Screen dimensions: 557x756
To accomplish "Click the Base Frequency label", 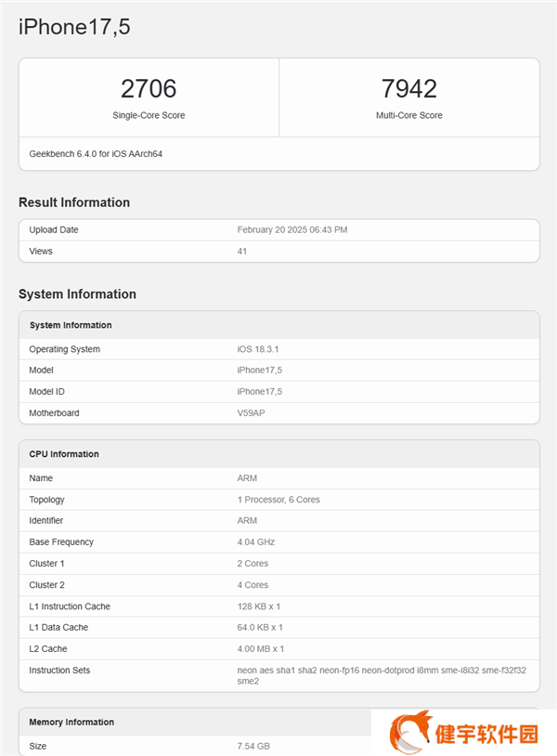I will 61,542.
